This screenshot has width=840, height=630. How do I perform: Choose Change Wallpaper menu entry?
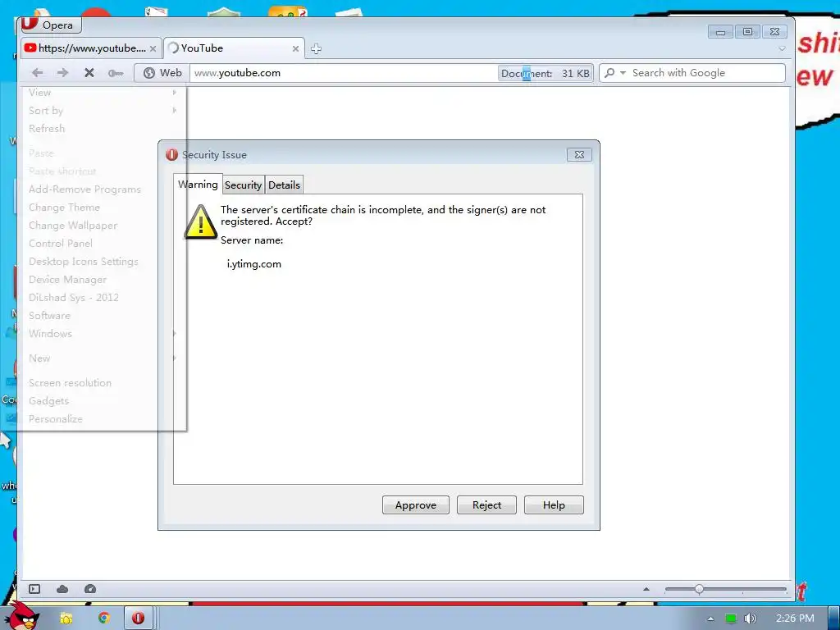pos(102,226)
